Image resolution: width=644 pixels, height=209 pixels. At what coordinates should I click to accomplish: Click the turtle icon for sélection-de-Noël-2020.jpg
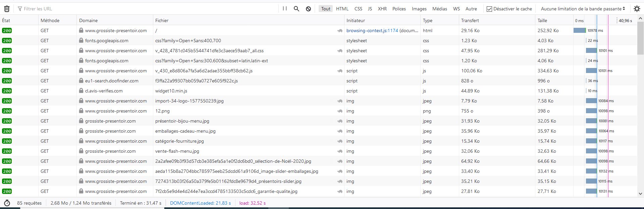click(340, 161)
